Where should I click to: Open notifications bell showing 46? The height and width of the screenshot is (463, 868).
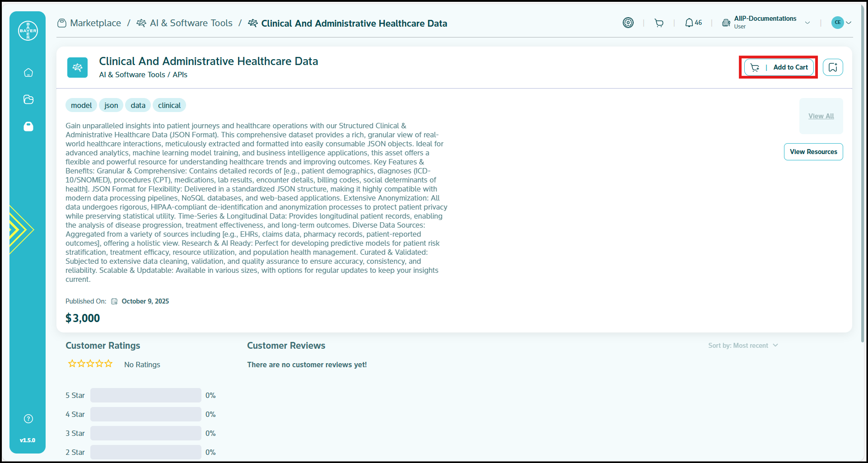[693, 23]
